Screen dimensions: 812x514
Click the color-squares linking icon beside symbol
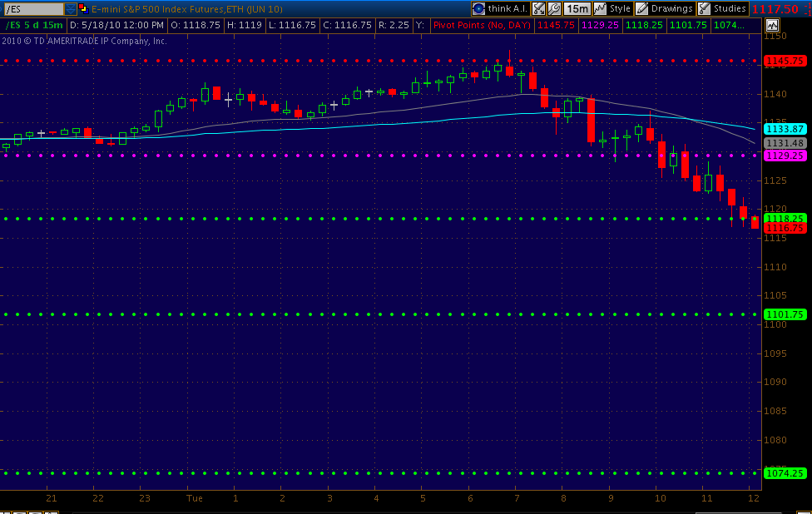coord(83,9)
